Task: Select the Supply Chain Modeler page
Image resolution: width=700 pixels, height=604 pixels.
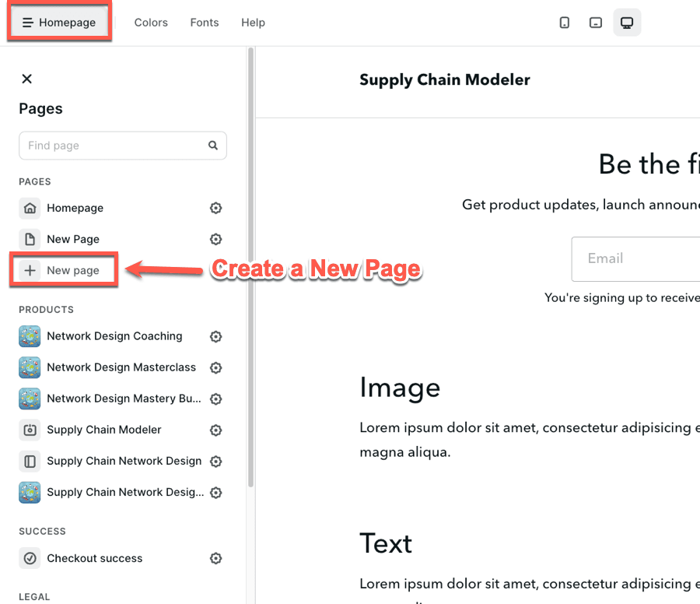Action: pos(103,430)
